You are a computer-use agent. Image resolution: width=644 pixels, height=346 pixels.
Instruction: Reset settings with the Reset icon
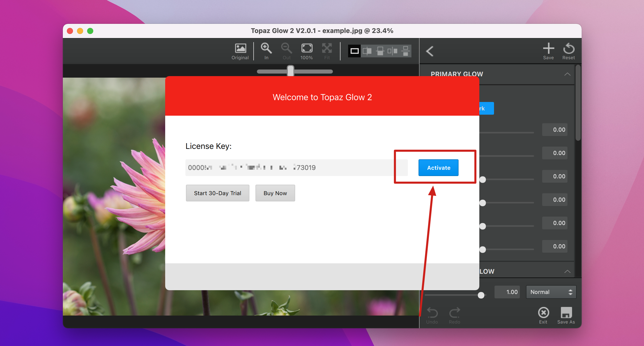pyautogui.click(x=569, y=48)
